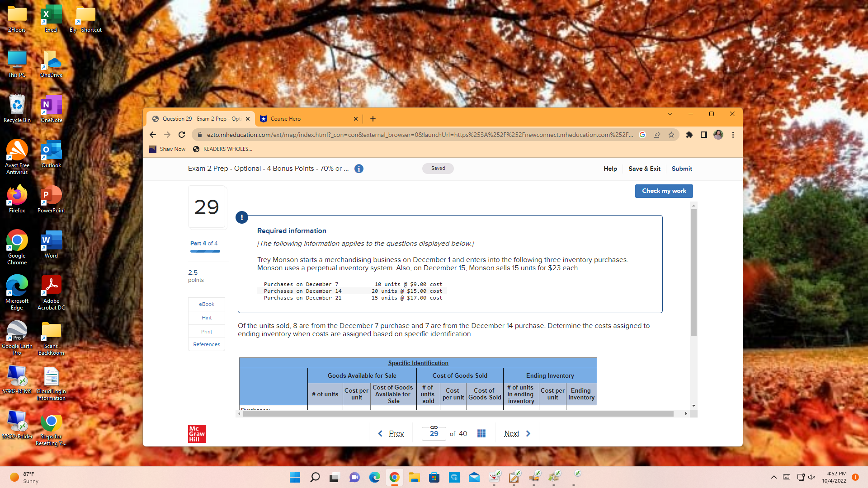The width and height of the screenshot is (868, 488).
Task: Open the exam info tooltip icon
Action: click(359, 169)
